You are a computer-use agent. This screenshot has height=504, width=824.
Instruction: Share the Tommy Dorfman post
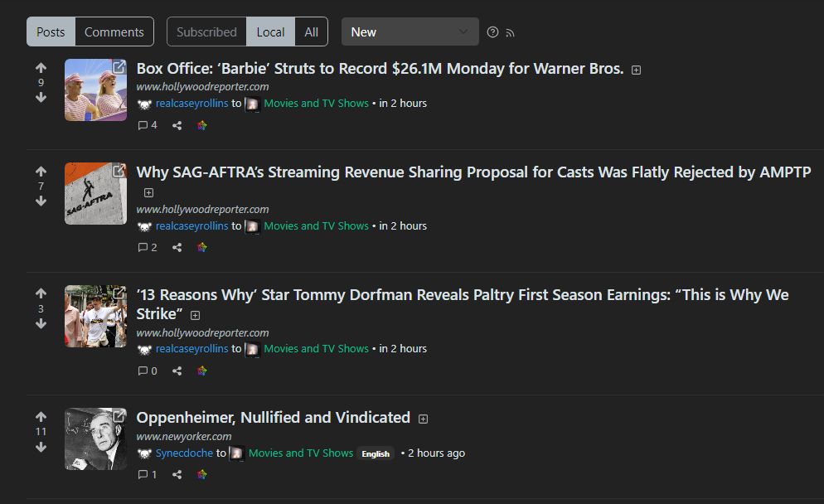[x=177, y=371]
